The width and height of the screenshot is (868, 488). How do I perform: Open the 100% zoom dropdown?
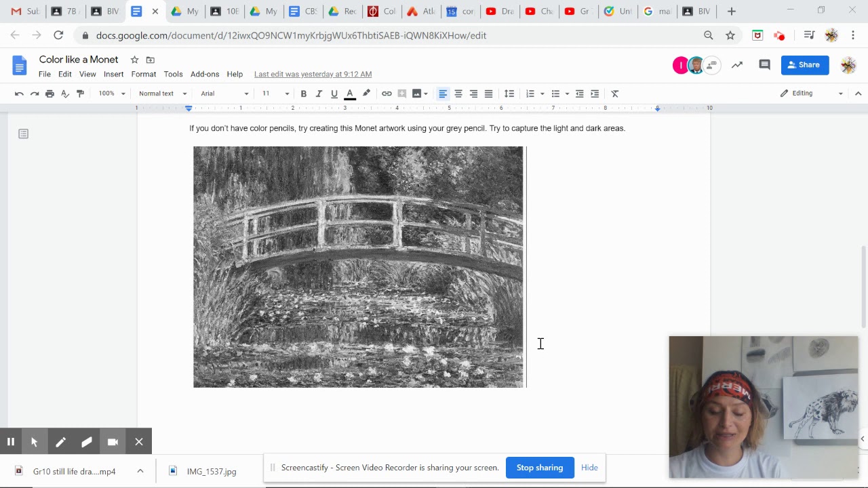(112, 94)
